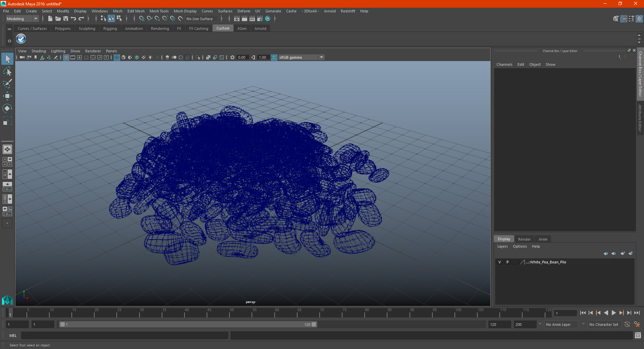Toggle Auto Keyframe button near Character Set
This screenshot has width=644, height=349.
(627, 325)
